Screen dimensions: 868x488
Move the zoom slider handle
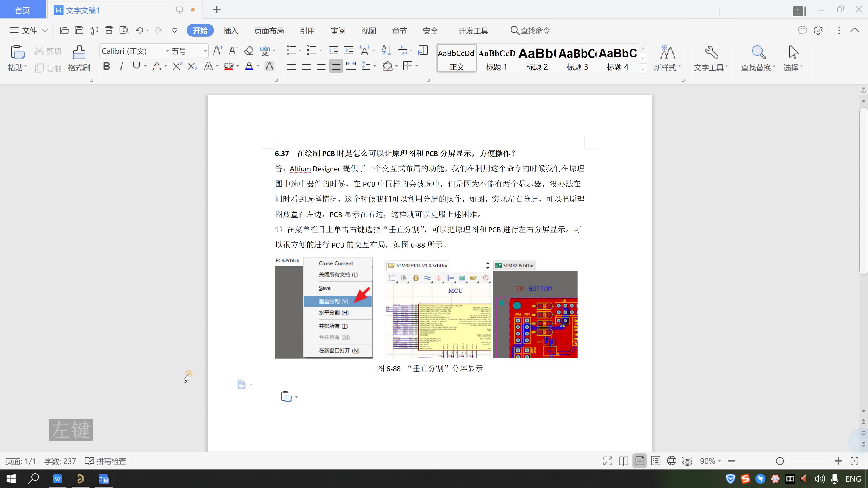(780, 461)
